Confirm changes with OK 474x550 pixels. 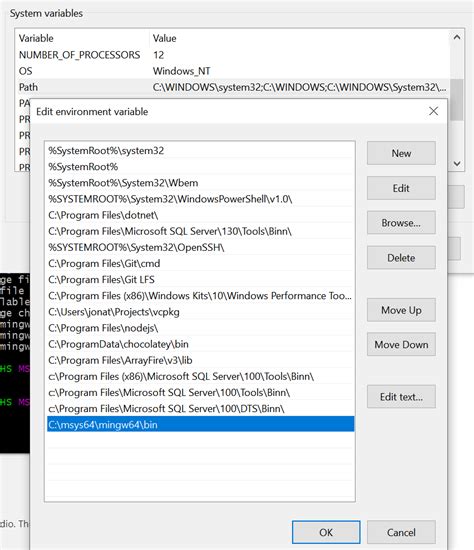tap(326, 532)
